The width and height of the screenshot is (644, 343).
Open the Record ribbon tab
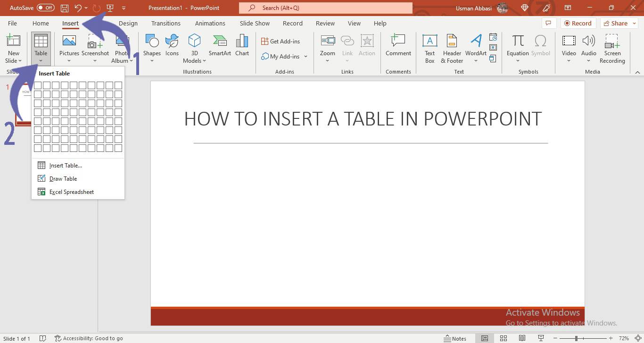pos(293,23)
